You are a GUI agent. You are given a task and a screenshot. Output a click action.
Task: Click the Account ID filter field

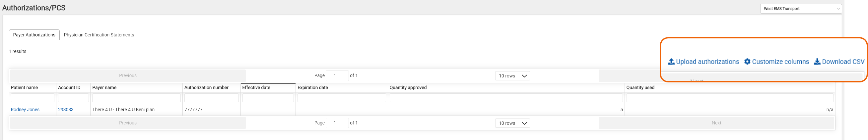click(73, 98)
